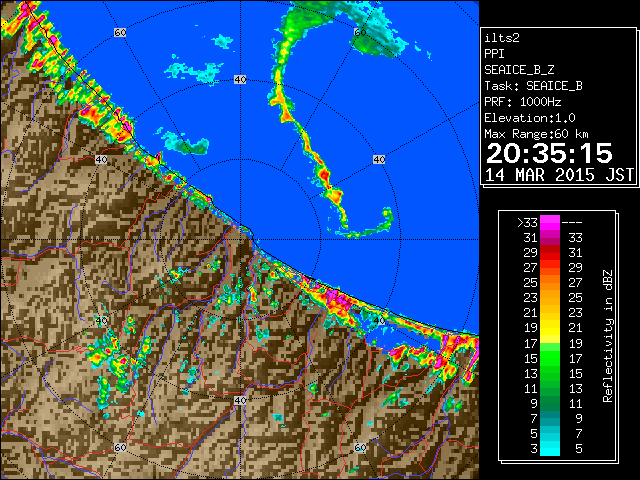Click the 'Max Range:60 km' line
Image resolution: width=640 pixels, height=480 pixels.
[536, 134]
